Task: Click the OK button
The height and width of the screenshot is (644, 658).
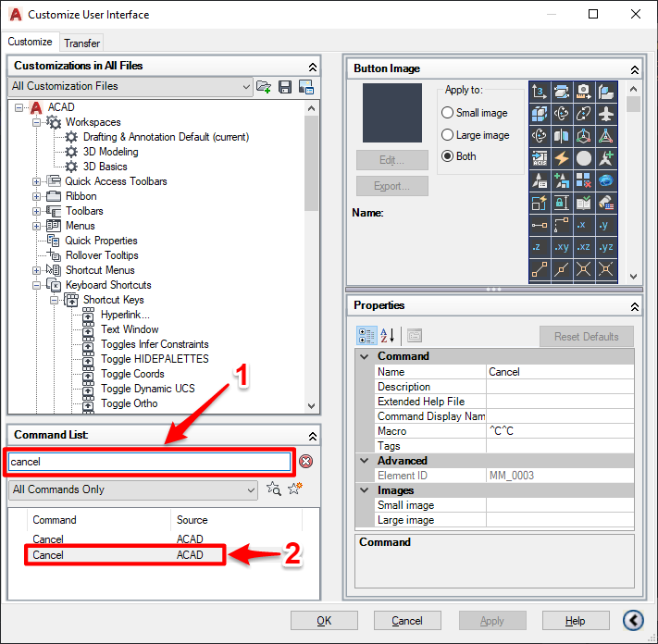Action: [324, 621]
